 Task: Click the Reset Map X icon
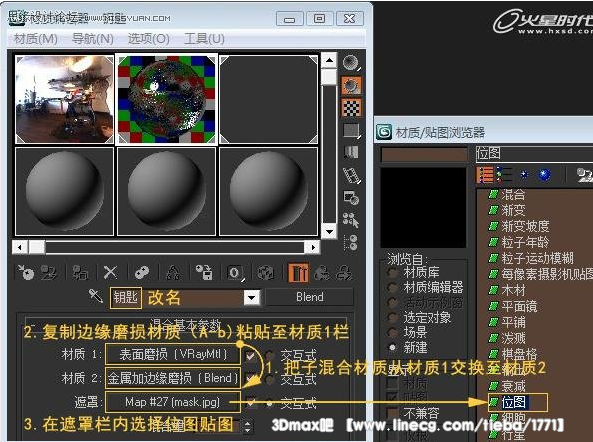pos(110,272)
